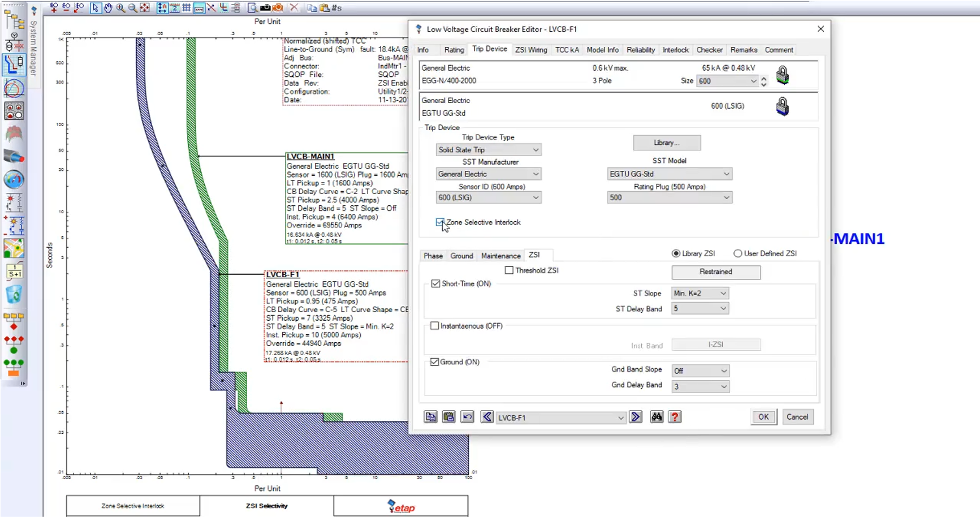
Task: Click the zoom in magnifier icon
Action: click(120, 7)
